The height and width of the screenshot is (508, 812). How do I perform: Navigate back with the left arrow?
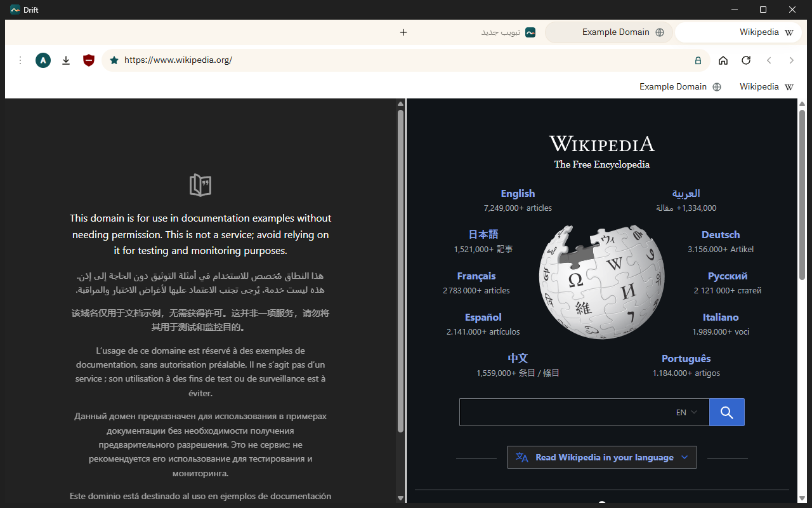point(769,60)
